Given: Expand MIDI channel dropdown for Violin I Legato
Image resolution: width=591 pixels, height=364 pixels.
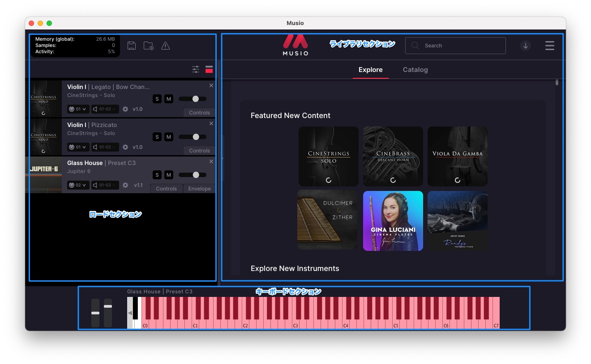Looking at the screenshot, I should click(78, 109).
